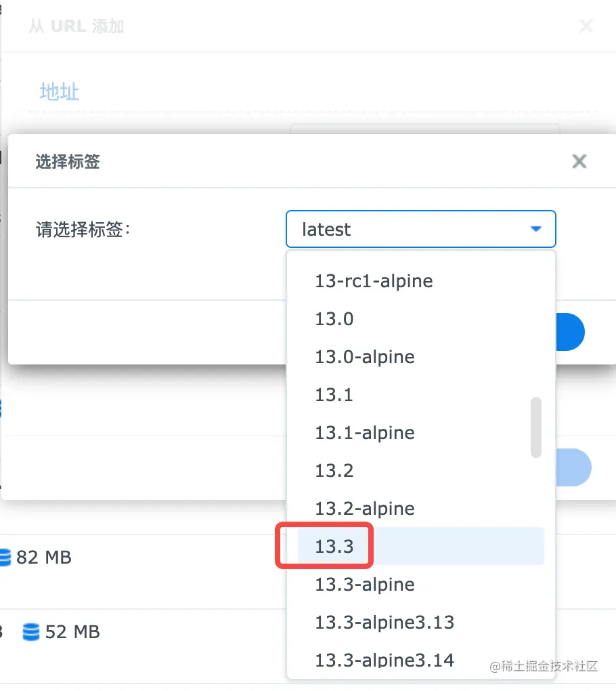The width and height of the screenshot is (616, 691).
Task: Close the 从 URL 添加 background dialog
Action: pyautogui.click(x=586, y=26)
